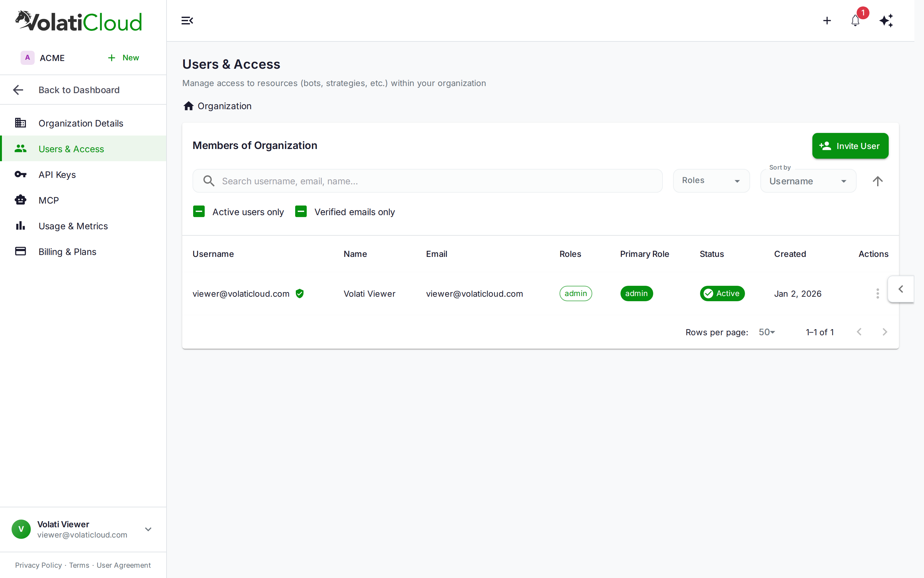Change rows per page 50 dropdown
Screen dimensions: 924x578
pos(767,332)
